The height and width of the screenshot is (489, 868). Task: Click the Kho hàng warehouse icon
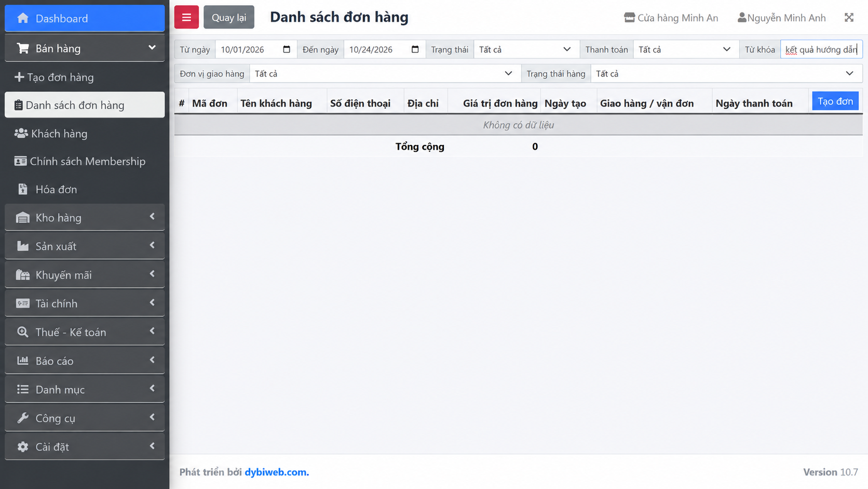[23, 218]
